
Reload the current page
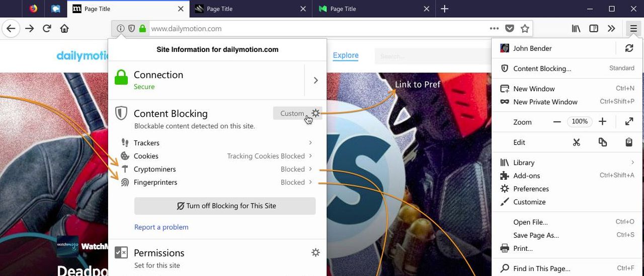(47, 29)
